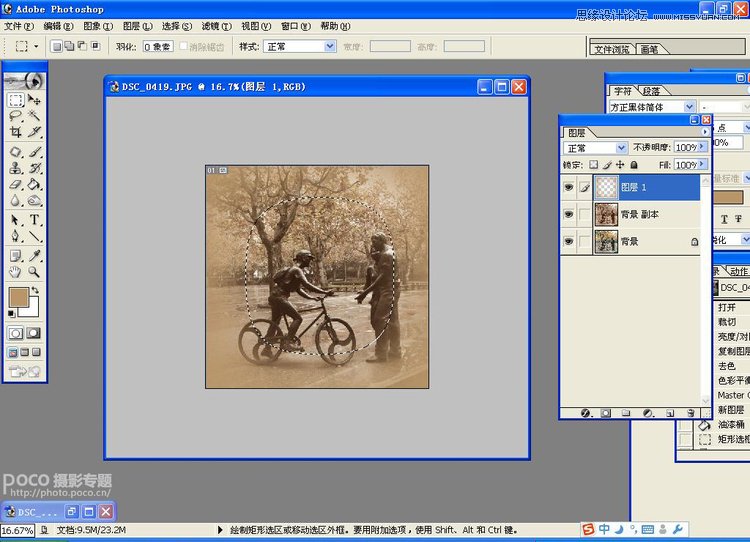Select the Move tool
This screenshot has height=542, width=750.
(x=34, y=100)
